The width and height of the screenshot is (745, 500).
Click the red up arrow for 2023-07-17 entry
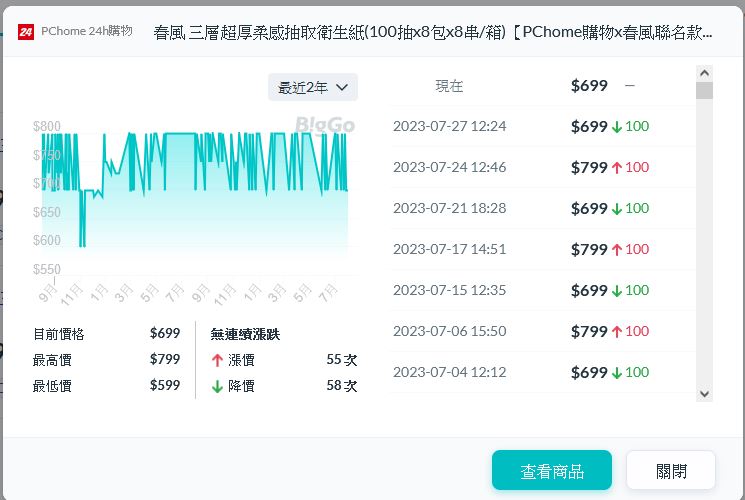tap(617, 249)
